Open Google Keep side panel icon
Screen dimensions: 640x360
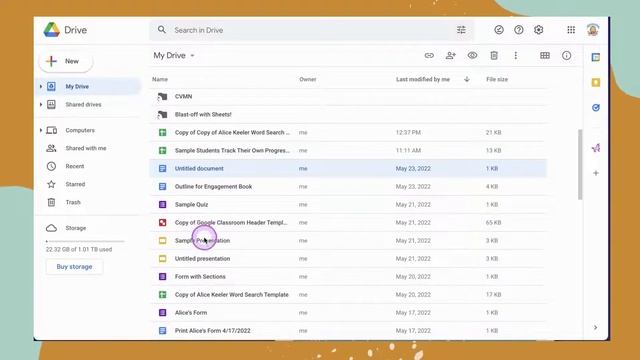pyautogui.click(x=596, y=83)
